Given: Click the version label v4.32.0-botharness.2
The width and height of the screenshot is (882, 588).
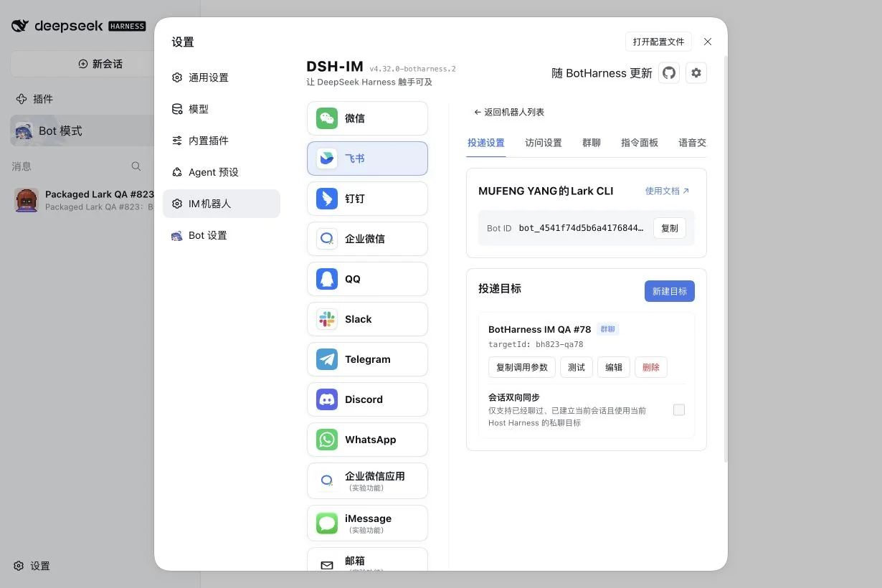Looking at the screenshot, I should (x=413, y=69).
